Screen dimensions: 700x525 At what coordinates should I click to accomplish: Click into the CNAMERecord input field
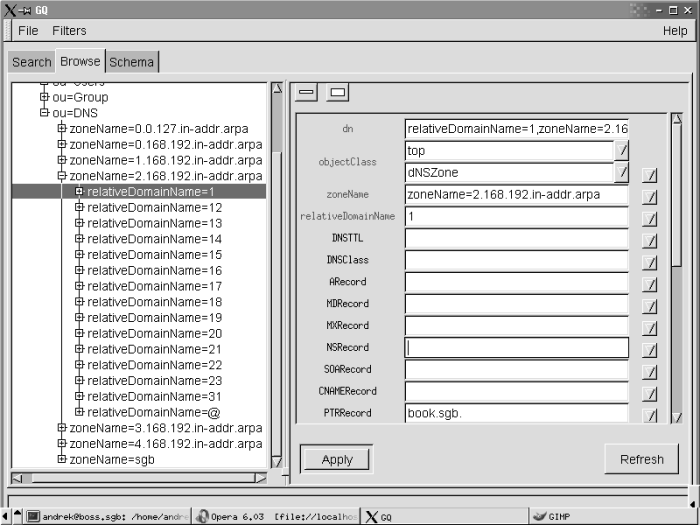pos(516,391)
